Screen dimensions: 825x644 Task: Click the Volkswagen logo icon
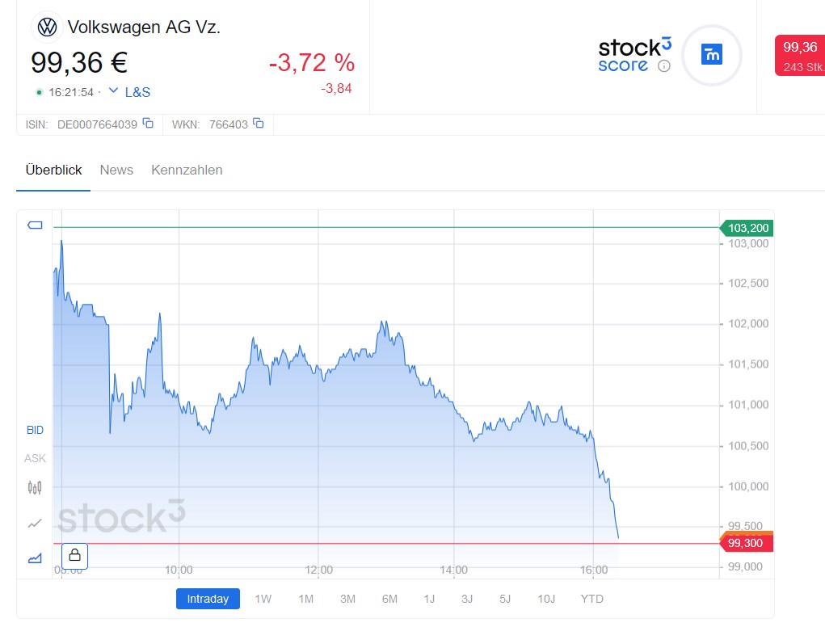tap(48, 27)
